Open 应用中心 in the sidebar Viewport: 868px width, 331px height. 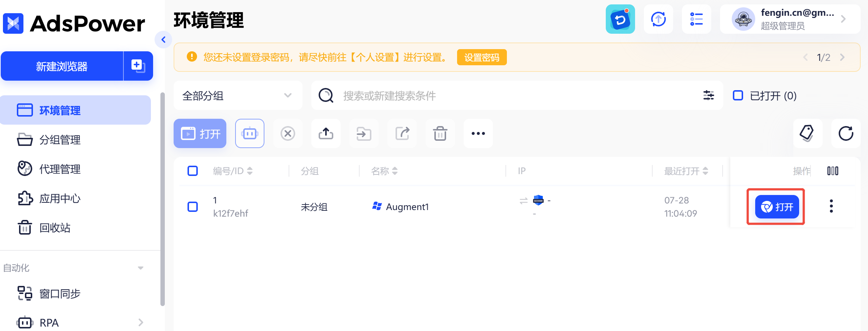(x=75, y=198)
